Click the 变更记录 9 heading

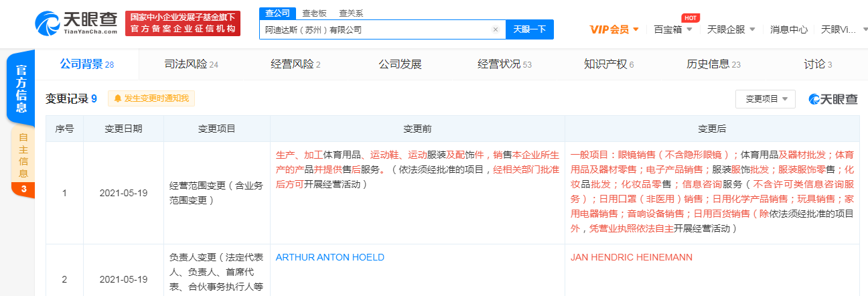(x=71, y=98)
